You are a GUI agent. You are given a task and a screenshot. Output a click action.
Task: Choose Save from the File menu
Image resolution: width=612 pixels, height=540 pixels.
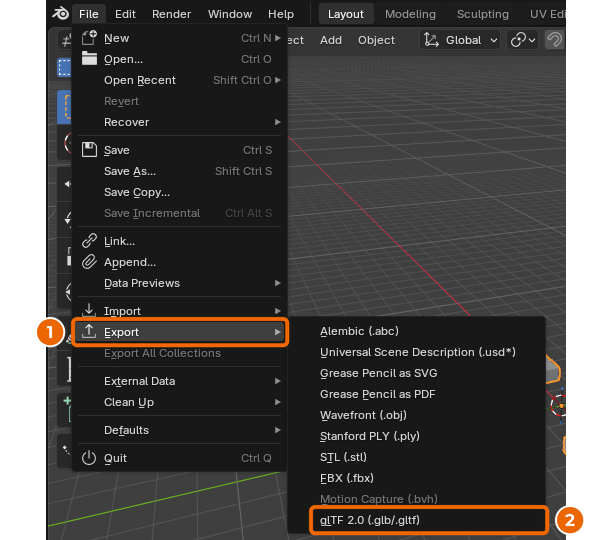coord(180,150)
